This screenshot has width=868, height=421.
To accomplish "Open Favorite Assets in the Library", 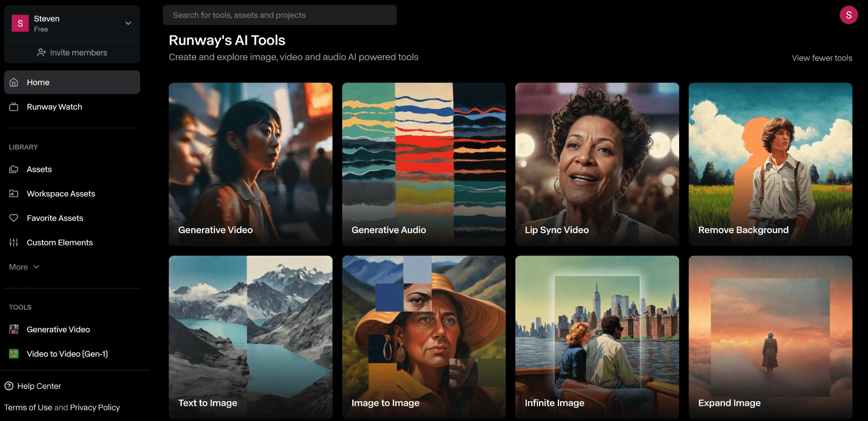I will [x=72, y=218].
